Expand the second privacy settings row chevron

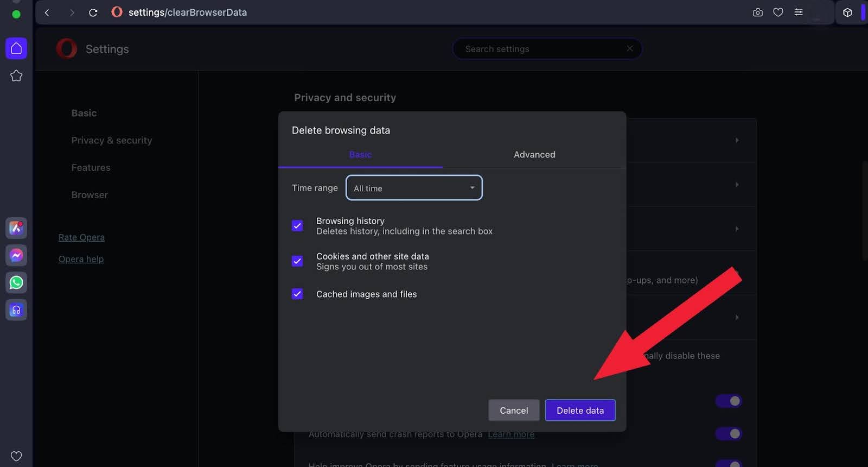pos(737,185)
